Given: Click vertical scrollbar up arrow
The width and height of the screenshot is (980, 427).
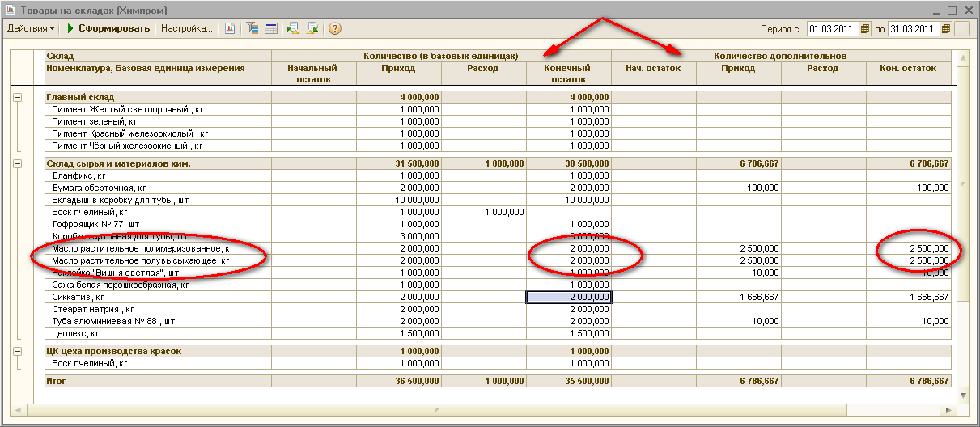Looking at the screenshot, I should pos(962,57).
